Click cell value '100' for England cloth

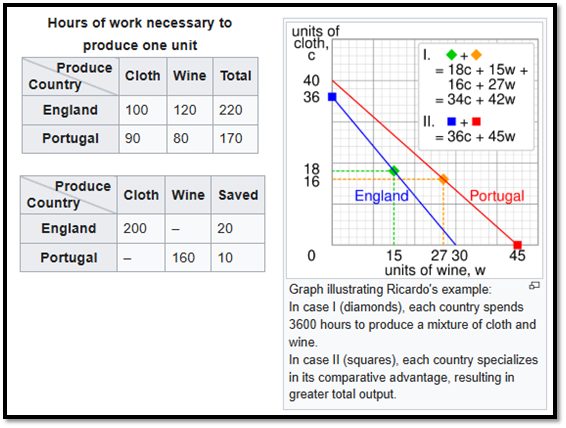pos(136,110)
